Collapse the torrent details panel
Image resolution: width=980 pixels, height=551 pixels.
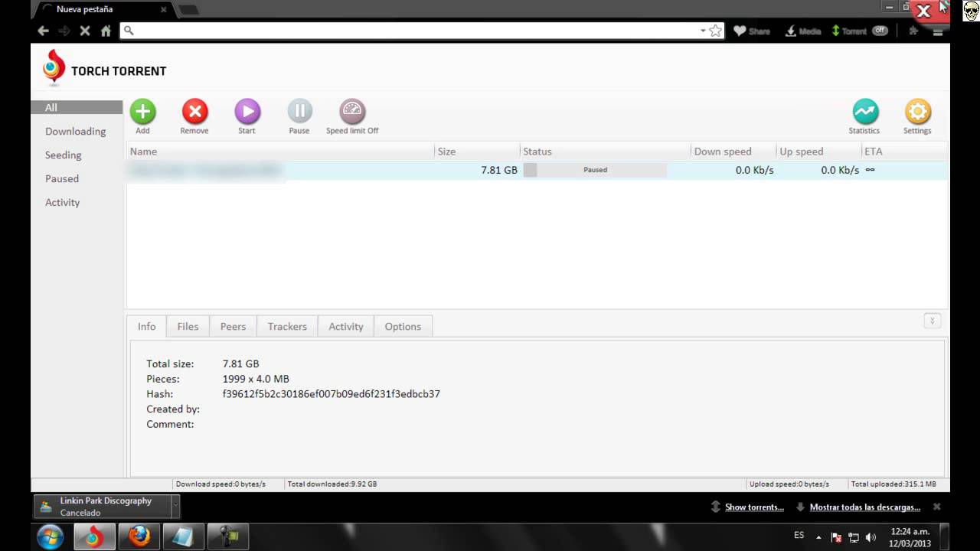[933, 321]
